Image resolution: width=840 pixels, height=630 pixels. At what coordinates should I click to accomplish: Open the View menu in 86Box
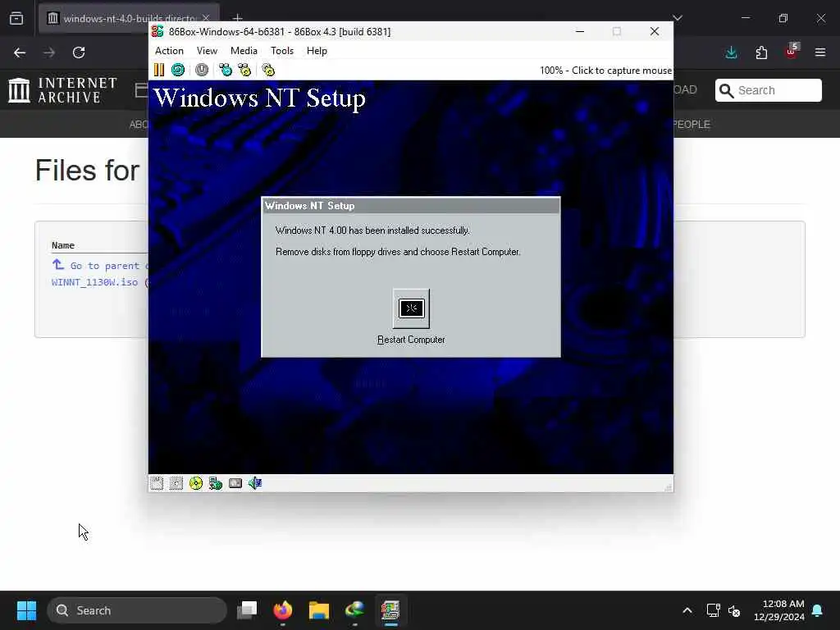pos(207,51)
